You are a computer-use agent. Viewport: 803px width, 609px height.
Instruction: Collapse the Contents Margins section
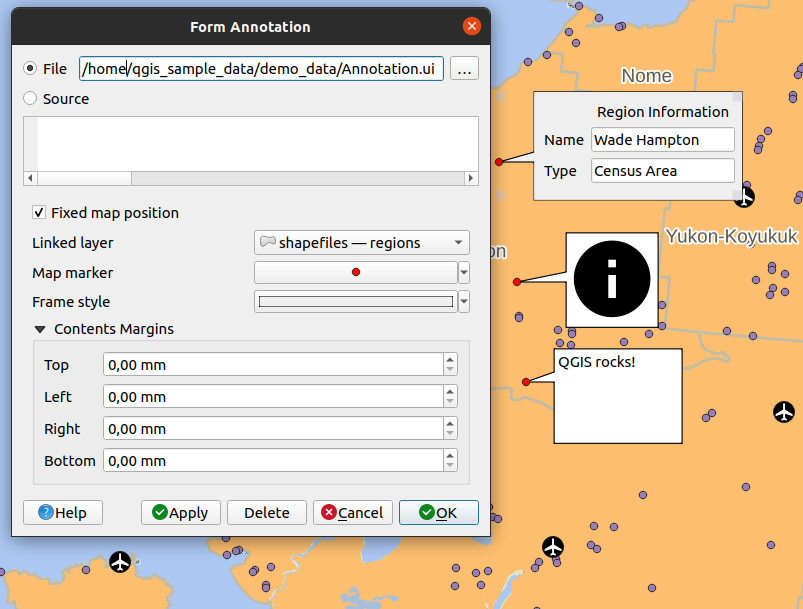click(40, 329)
